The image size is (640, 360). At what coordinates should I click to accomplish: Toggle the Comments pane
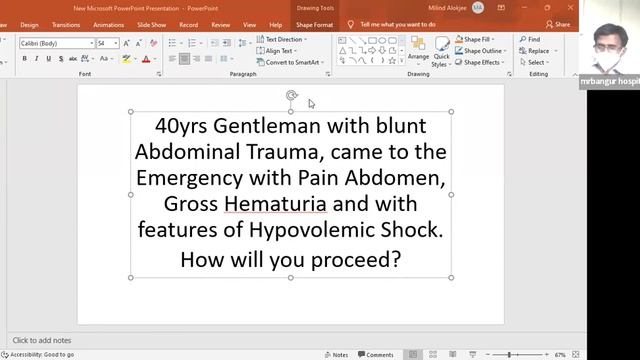376,355
